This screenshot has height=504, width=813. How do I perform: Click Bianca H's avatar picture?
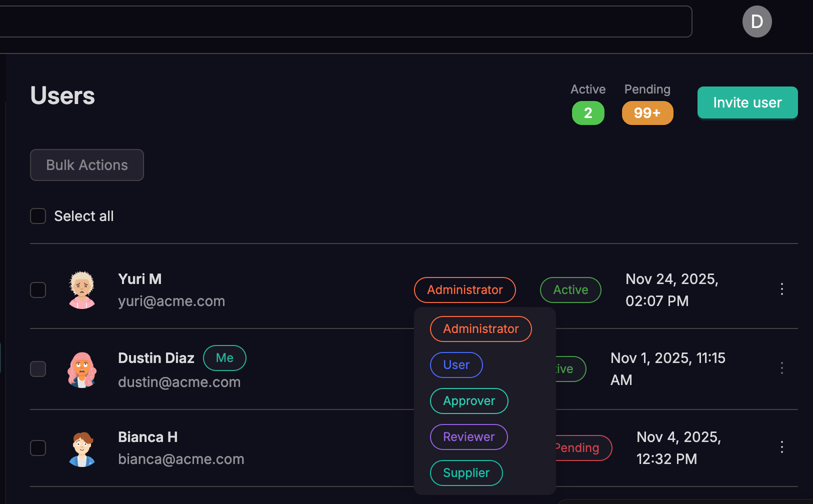(x=82, y=448)
